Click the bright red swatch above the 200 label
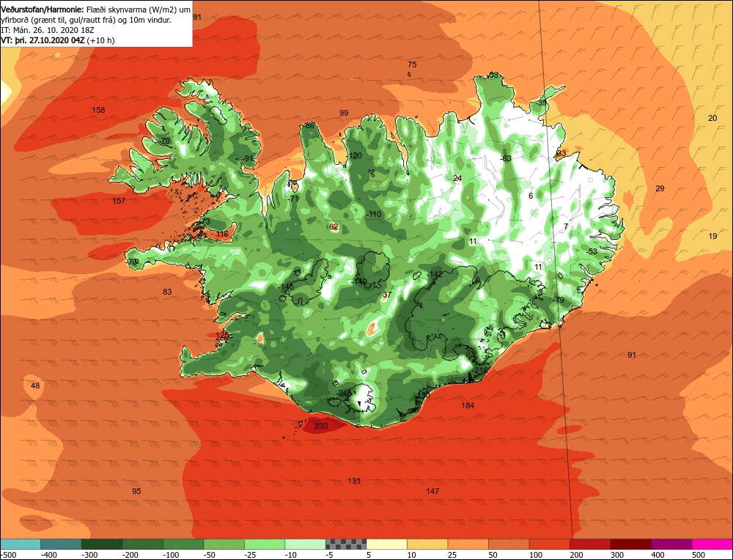Screen dimensions: 733x560 pos(590,544)
